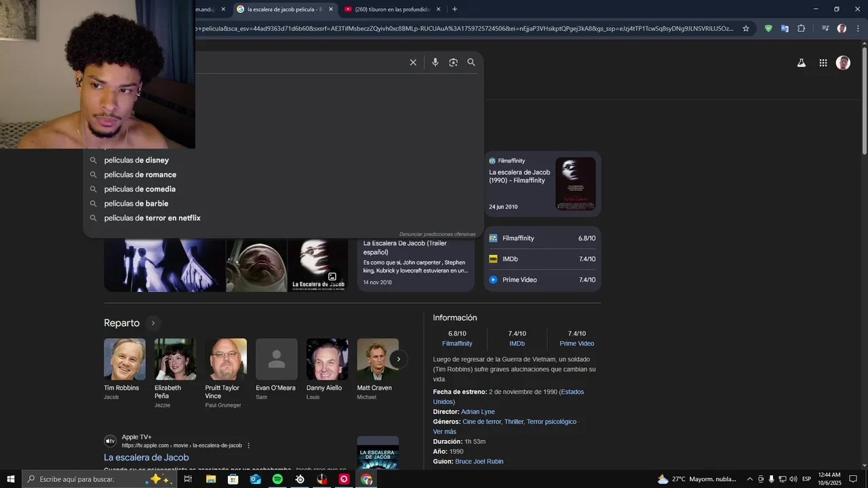
Task: Click the Filmaffinity link under Información
Action: (x=457, y=344)
